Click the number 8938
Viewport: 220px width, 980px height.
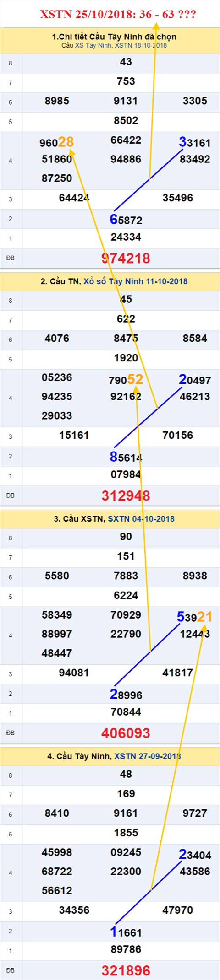pos(195,576)
